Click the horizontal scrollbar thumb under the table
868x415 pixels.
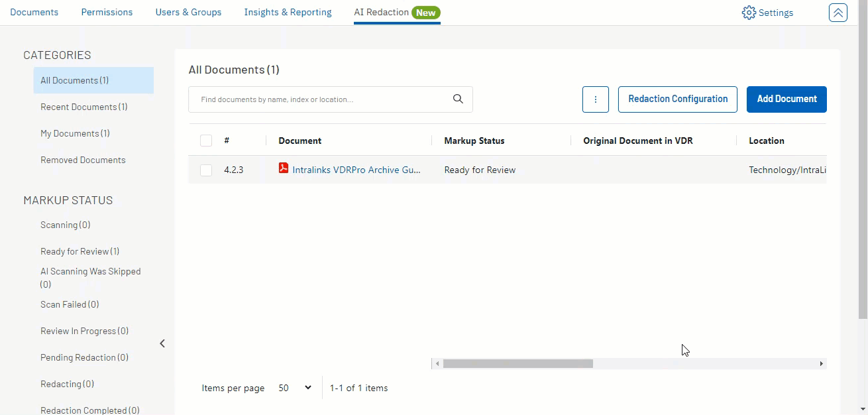coord(518,364)
